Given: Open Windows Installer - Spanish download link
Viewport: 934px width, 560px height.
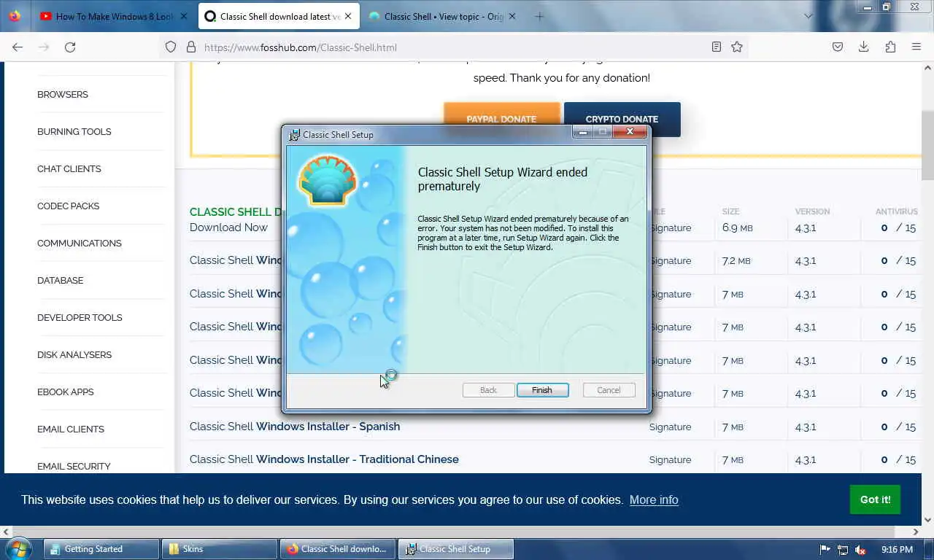Looking at the screenshot, I should [295, 426].
